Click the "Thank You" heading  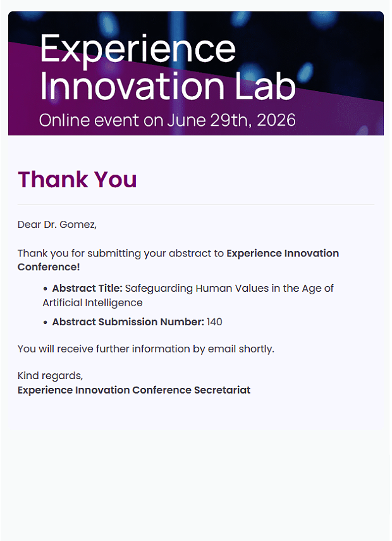77,180
